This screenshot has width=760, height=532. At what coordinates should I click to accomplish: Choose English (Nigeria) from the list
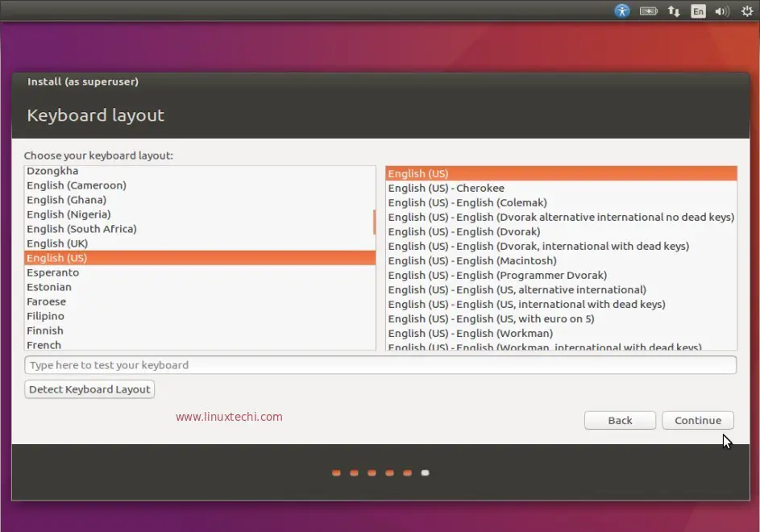(200, 214)
